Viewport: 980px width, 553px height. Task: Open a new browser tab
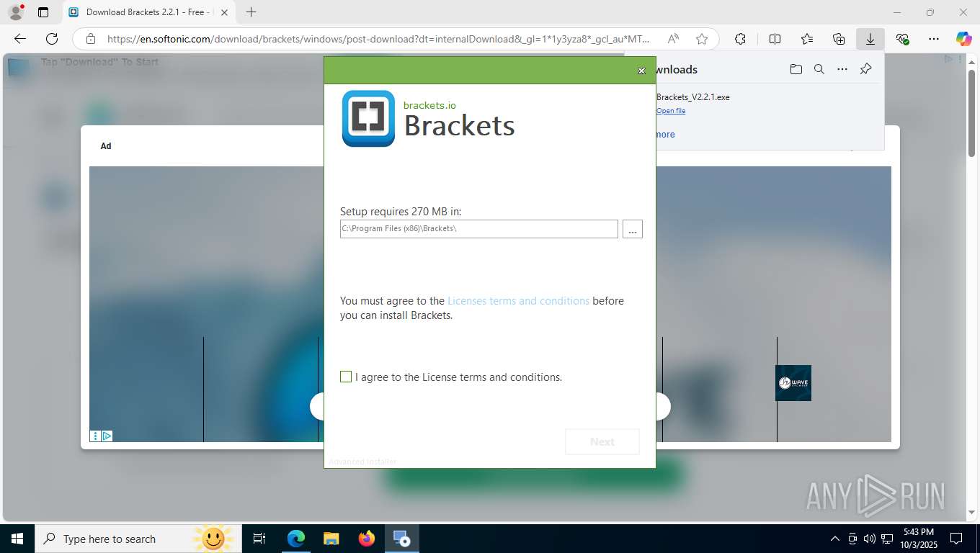[251, 12]
